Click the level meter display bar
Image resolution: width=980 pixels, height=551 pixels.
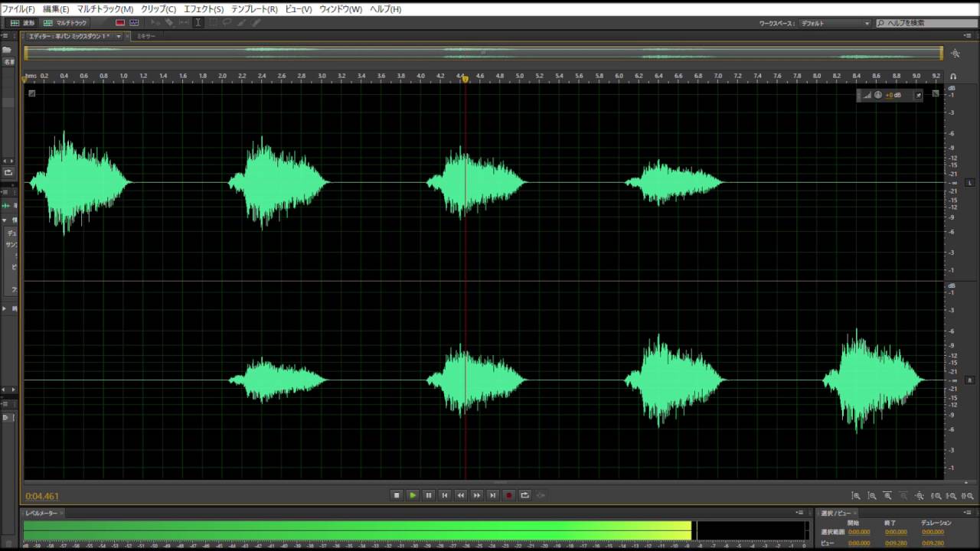tap(416, 530)
